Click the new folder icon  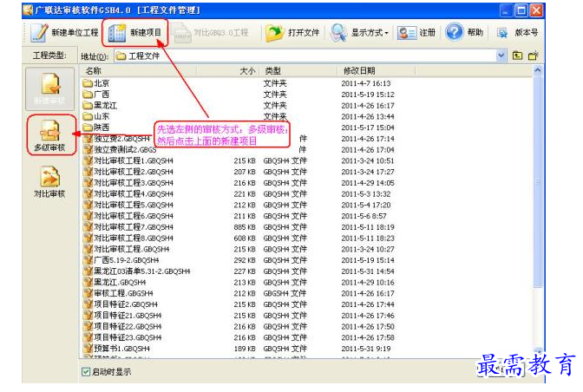[x=534, y=56]
